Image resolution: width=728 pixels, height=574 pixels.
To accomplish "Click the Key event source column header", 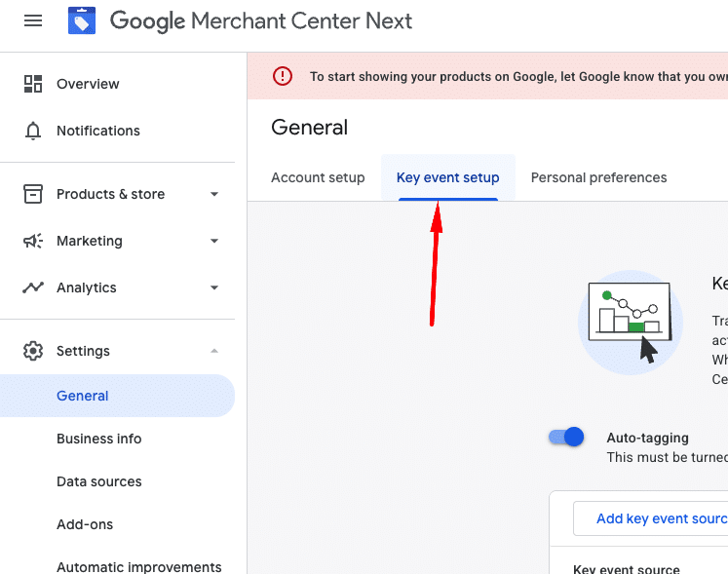I will point(627,569).
